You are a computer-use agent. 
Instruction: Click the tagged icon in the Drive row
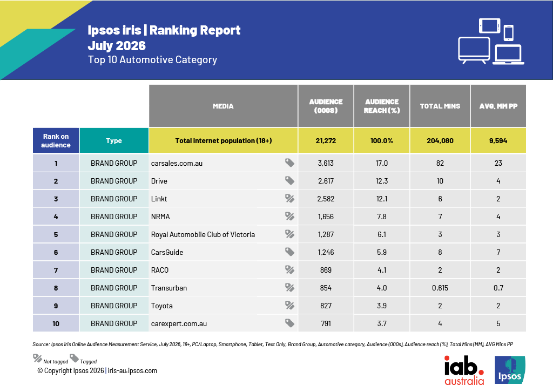(289, 180)
